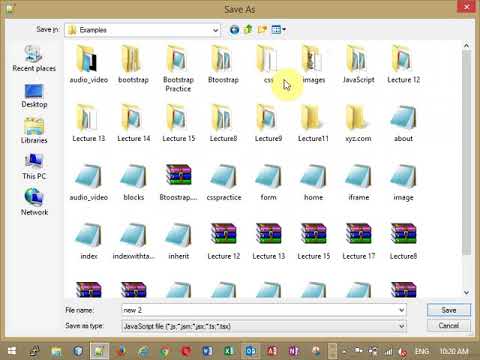The width and height of the screenshot is (480, 360).
Task: Select the Lecture 17 archive
Action: [x=358, y=241]
